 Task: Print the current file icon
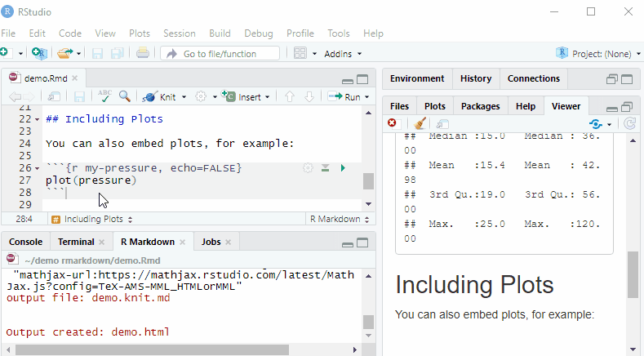coord(143,53)
